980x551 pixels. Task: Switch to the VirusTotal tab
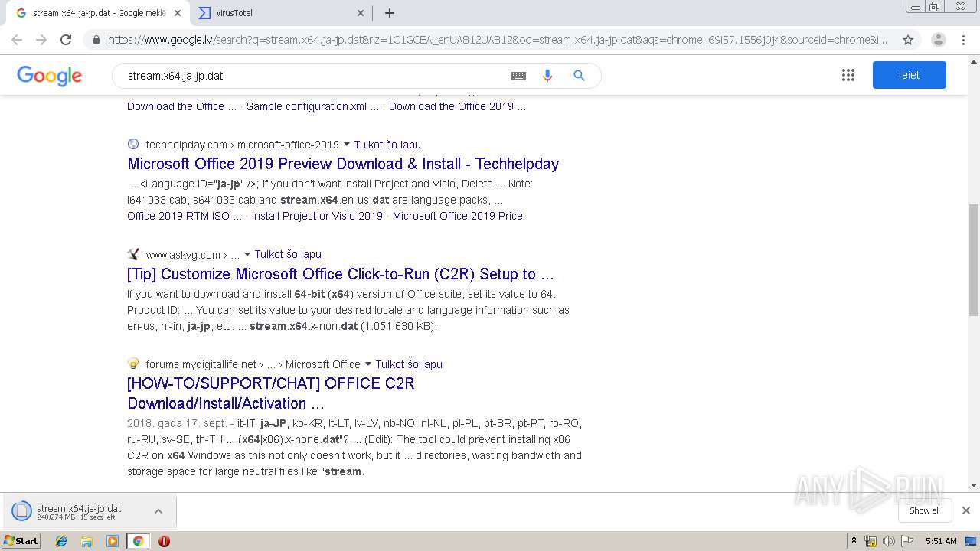click(280, 13)
